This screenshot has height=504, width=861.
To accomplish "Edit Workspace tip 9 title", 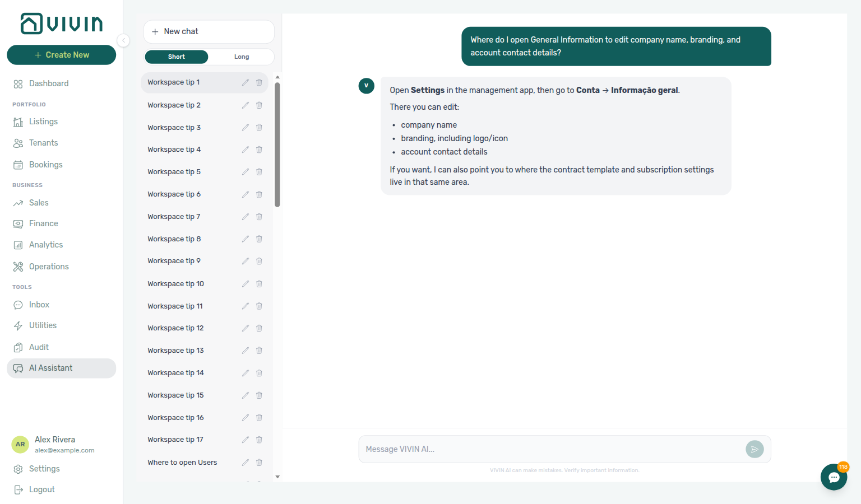I will (x=245, y=261).
